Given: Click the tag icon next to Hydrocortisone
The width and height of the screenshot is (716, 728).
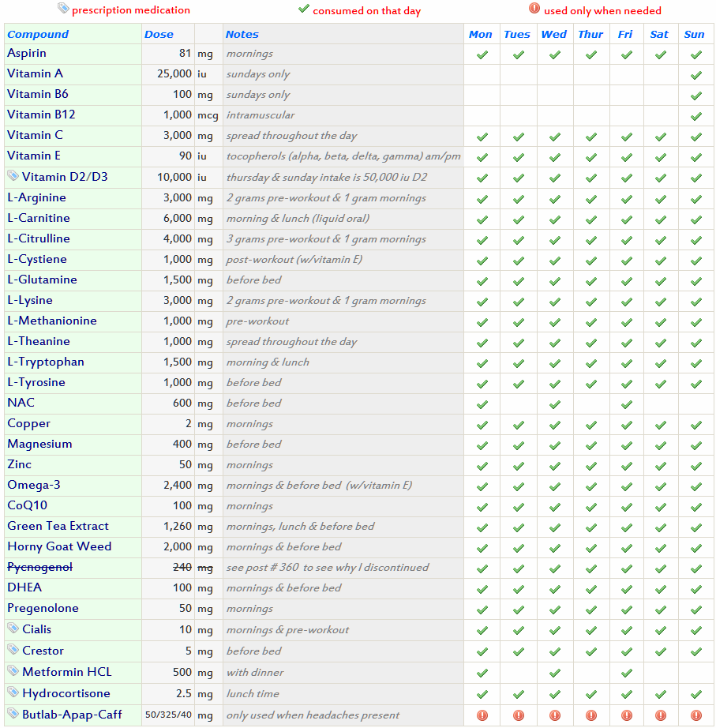Looking at the screenshot, I should point(13,692).
